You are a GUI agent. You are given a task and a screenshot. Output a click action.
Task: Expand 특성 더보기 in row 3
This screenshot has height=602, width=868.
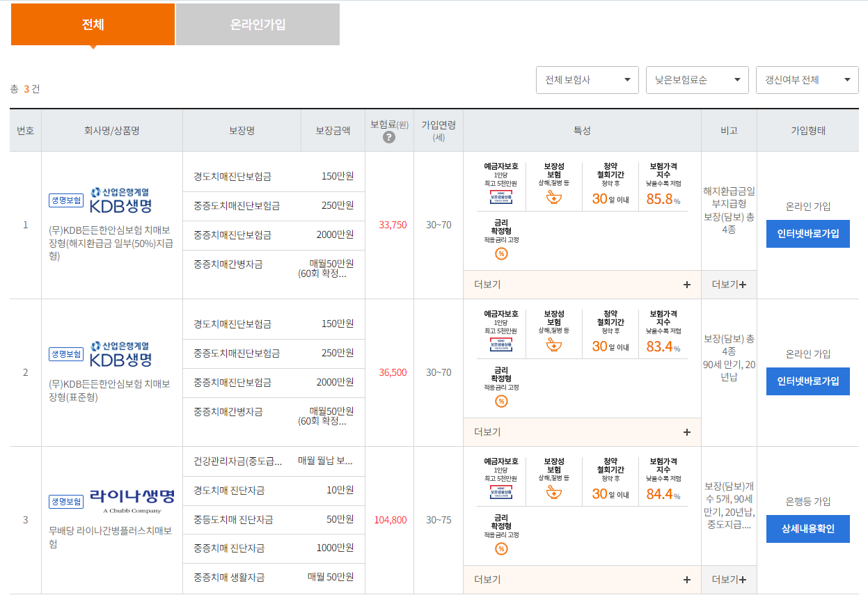pyautogui.click(x=583, y=580)
